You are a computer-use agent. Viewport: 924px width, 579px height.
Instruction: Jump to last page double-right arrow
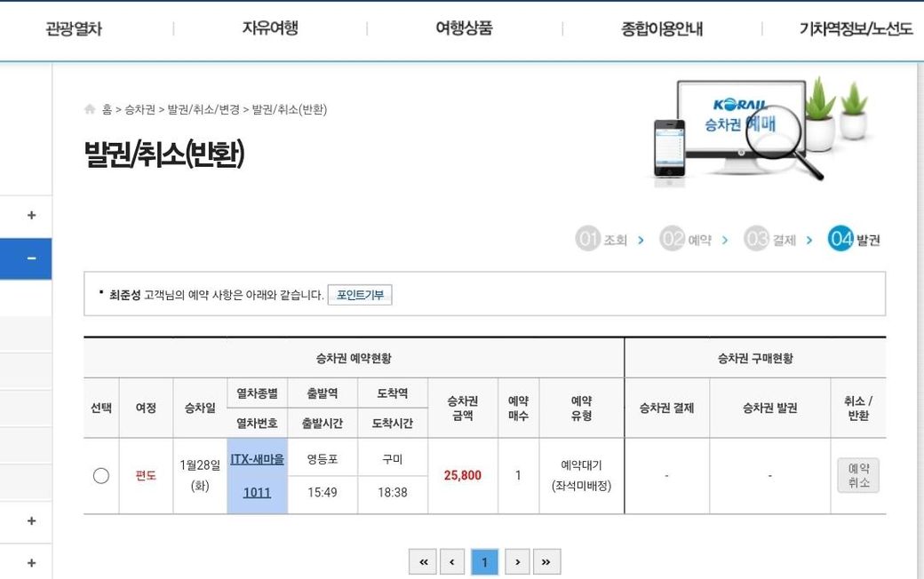coord(546,562)
